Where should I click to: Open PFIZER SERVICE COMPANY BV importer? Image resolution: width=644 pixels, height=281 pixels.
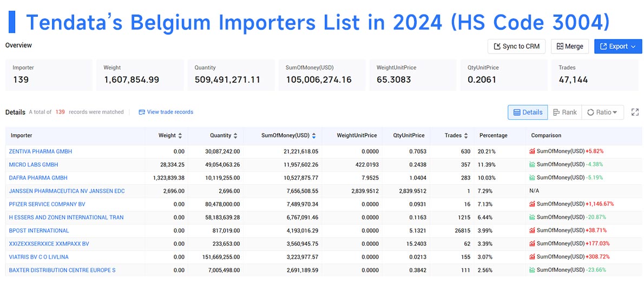coord(47,204)
